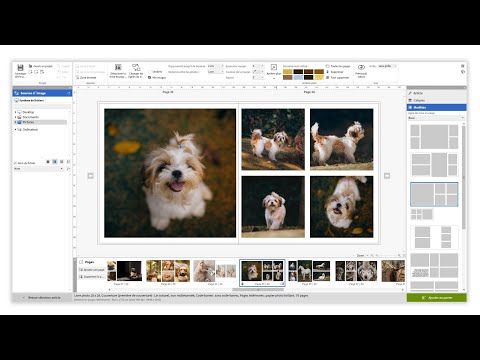Choose the second layout template thumbnail

coord(434,165)
